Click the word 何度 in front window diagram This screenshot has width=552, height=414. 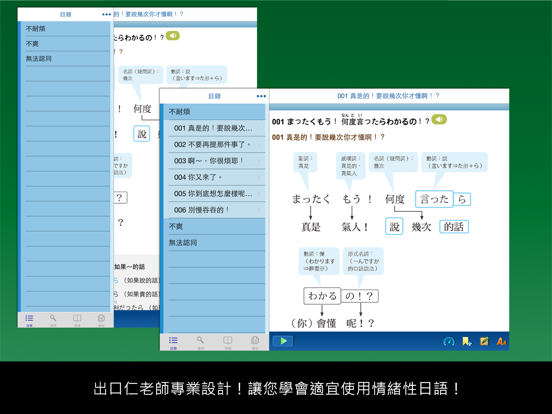tap(395, 199)
